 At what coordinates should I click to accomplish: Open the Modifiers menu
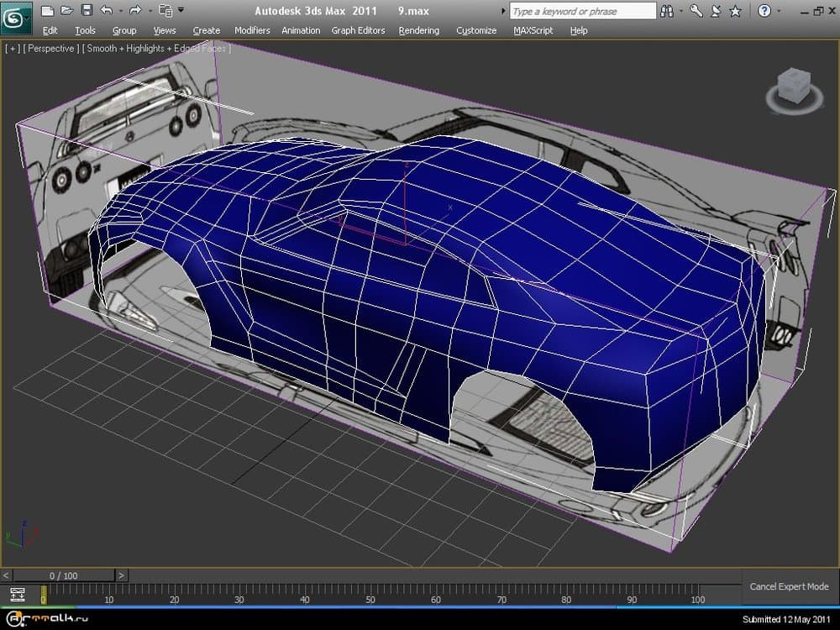[x=252, y=30]
